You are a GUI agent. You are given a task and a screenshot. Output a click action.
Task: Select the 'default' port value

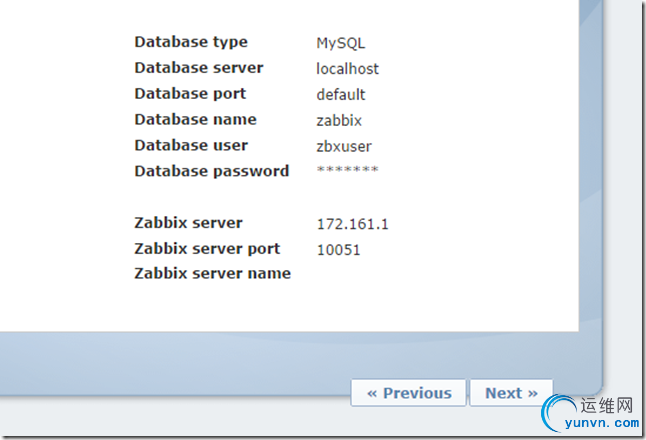(x=341, y=95)
